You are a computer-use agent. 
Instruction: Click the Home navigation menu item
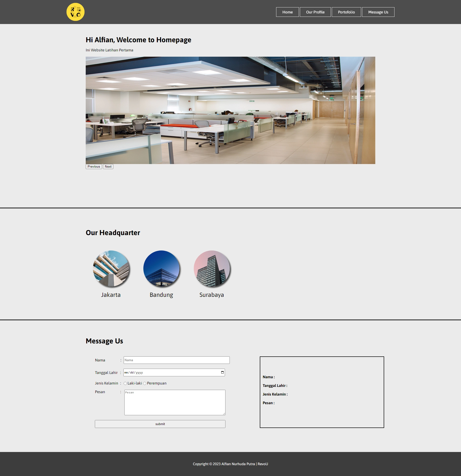[288, 12]
